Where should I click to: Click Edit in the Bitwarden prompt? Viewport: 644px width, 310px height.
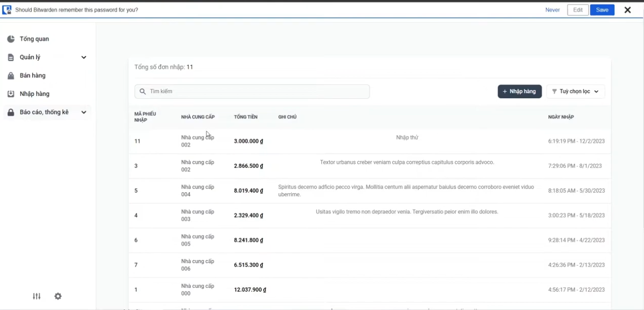coord(578,10)
